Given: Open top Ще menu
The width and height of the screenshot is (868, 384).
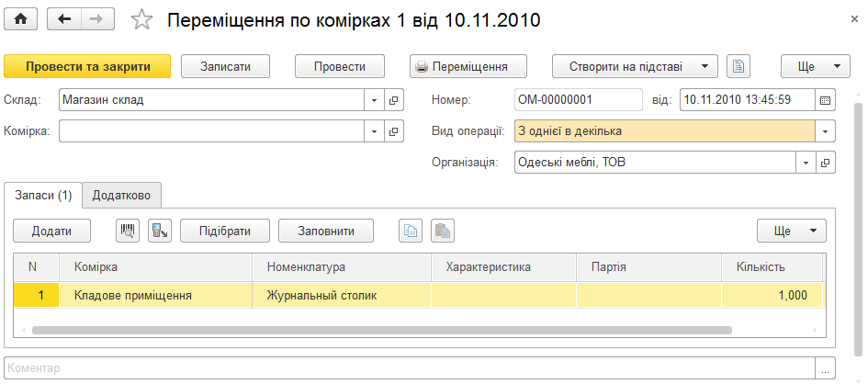Looking at the screenshot, I should pos(815,66).
